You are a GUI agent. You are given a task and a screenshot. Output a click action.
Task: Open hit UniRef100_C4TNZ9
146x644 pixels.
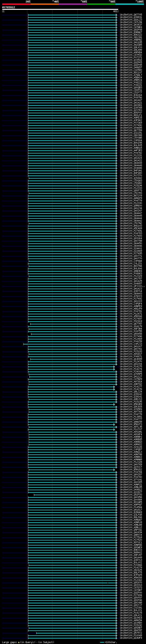click(x=131, y=379)
